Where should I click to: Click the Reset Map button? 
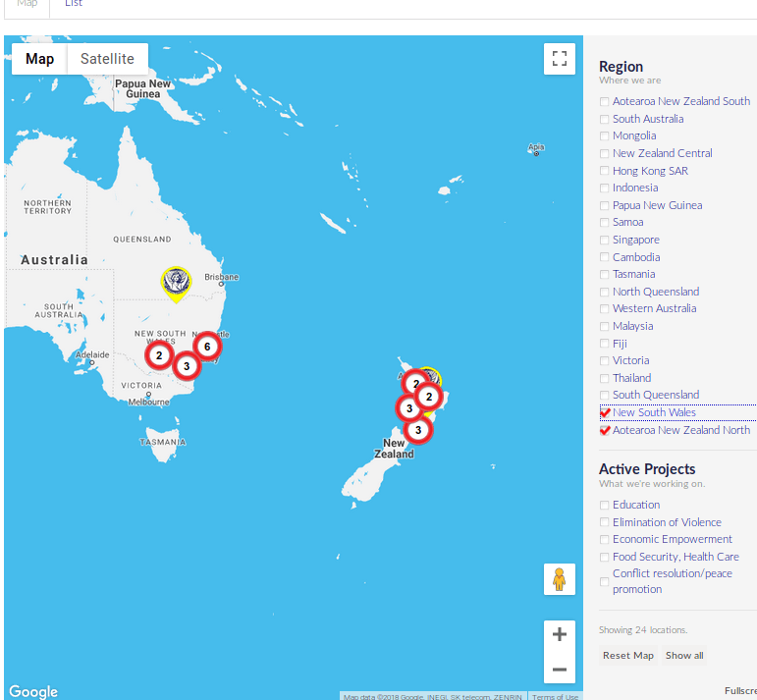click(628, 655)
